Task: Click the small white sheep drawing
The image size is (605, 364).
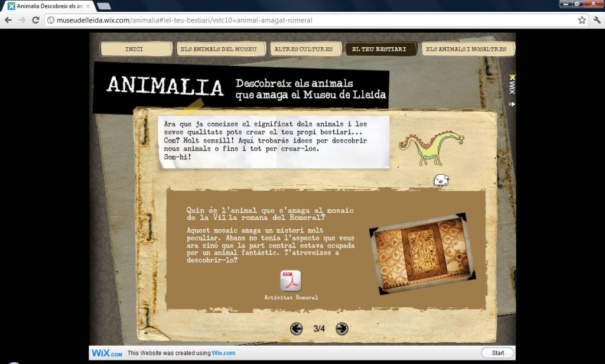Action: (441, 181)
